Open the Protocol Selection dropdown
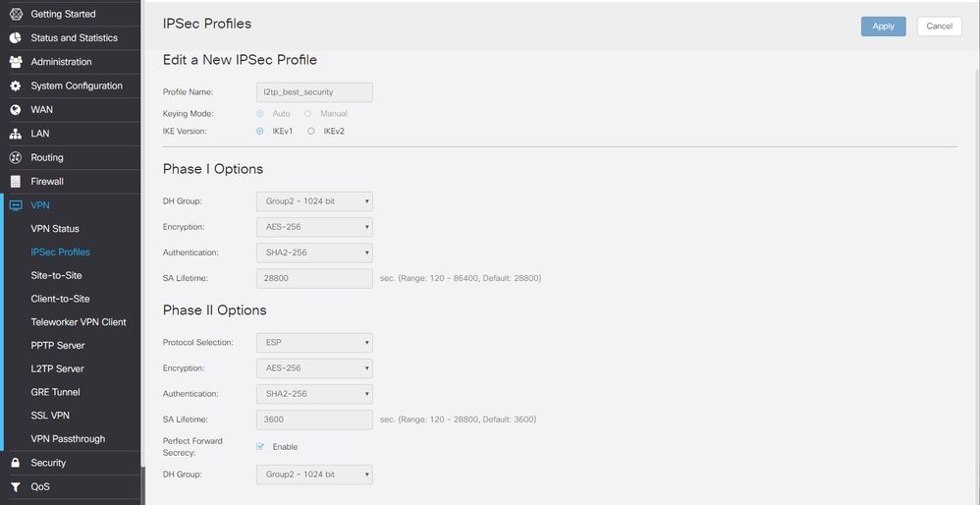 coord(313,343)
